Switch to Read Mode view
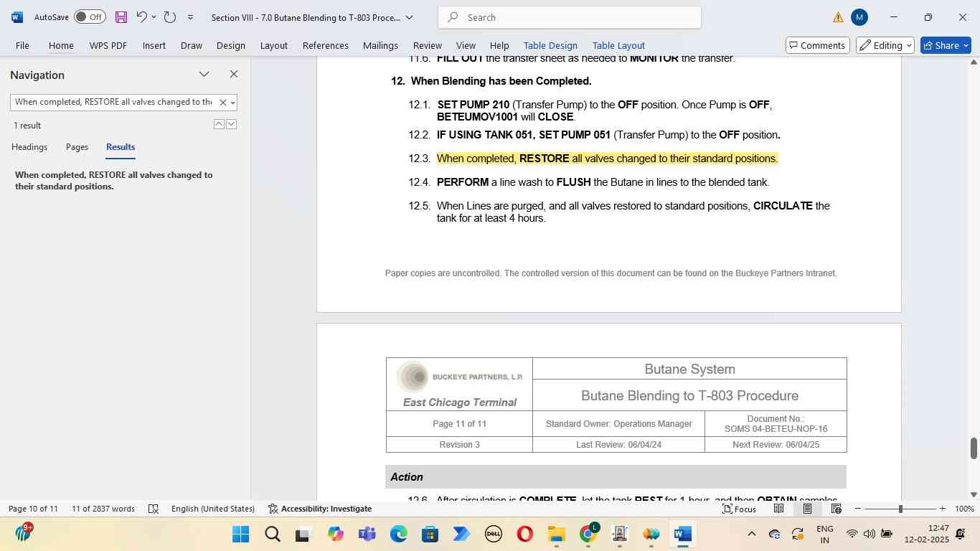 point(778,509)
